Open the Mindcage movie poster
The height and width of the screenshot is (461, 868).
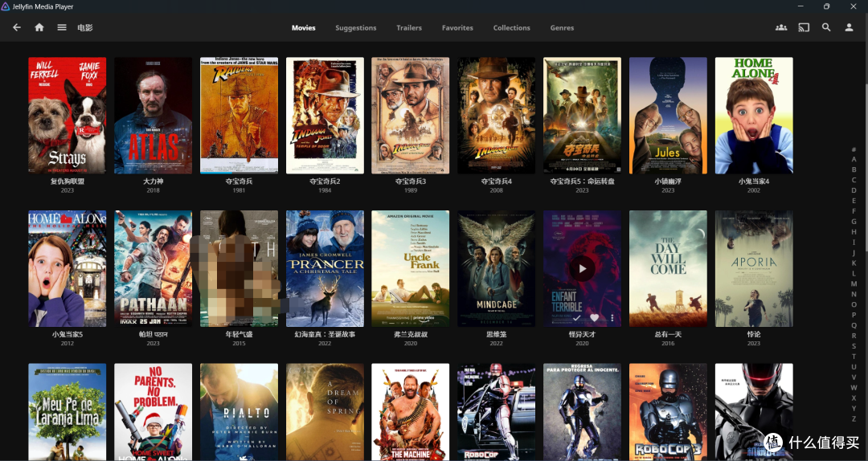[496, 268]
